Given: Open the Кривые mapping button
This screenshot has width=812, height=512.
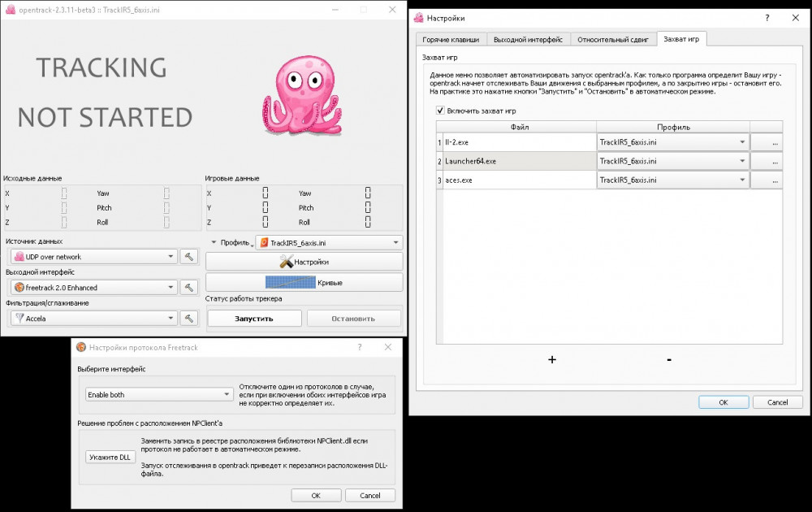Looking at the screenshot, I should point(304,283).
